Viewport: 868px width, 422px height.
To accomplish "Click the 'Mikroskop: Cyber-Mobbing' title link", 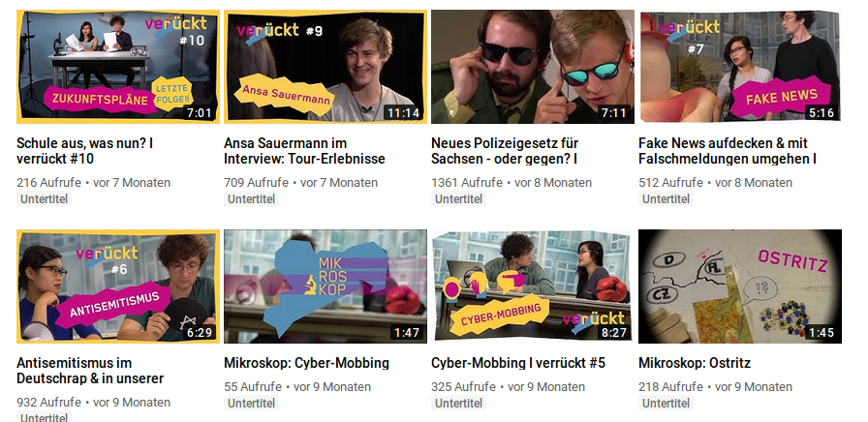I will 307,363.
